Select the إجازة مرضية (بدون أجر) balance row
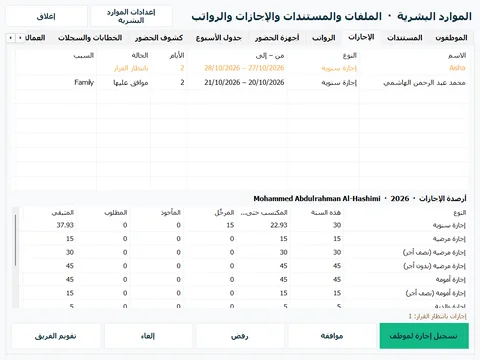Screen dimensions: 480x360 click(x=243, y=266)
